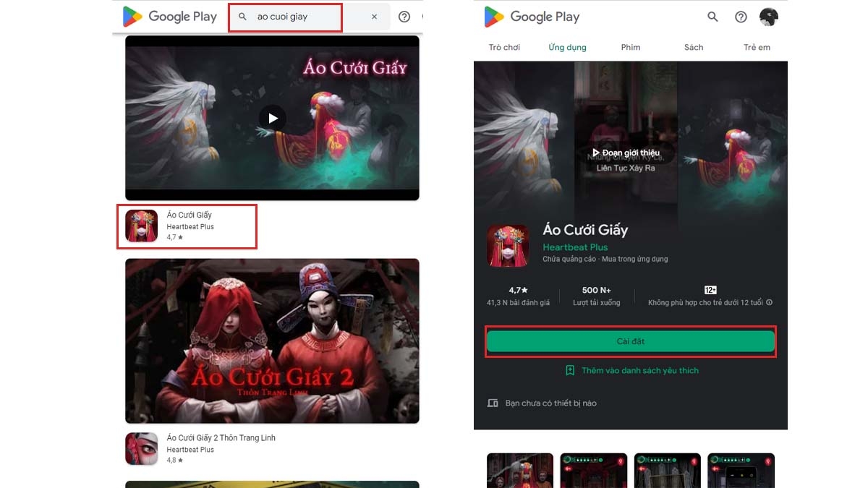Open Áo Cưới Giấy 2 banner image

click(x=272, y=341)
